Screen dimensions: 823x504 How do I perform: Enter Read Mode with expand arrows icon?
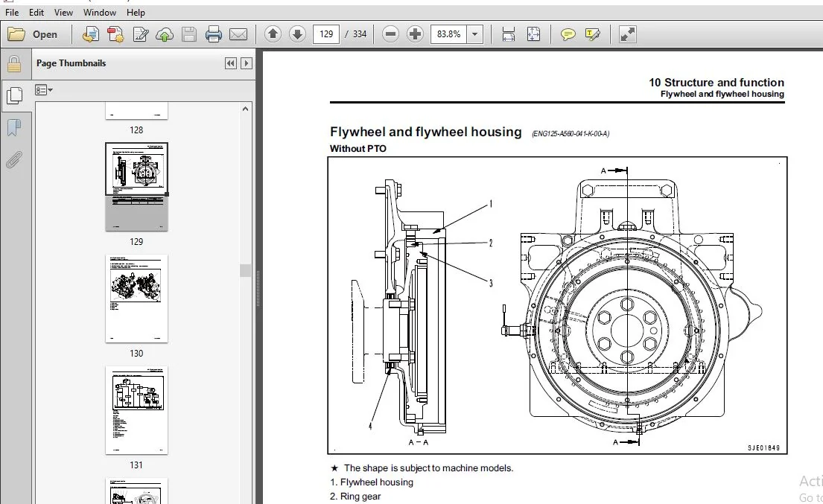(627, 34)
